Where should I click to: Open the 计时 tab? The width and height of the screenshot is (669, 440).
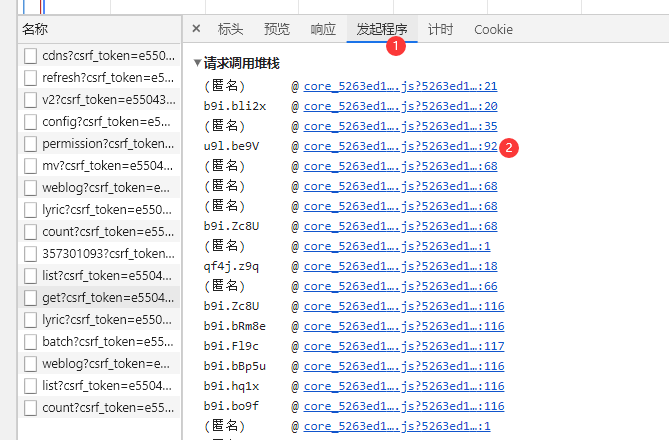click(x=440, y=30)
